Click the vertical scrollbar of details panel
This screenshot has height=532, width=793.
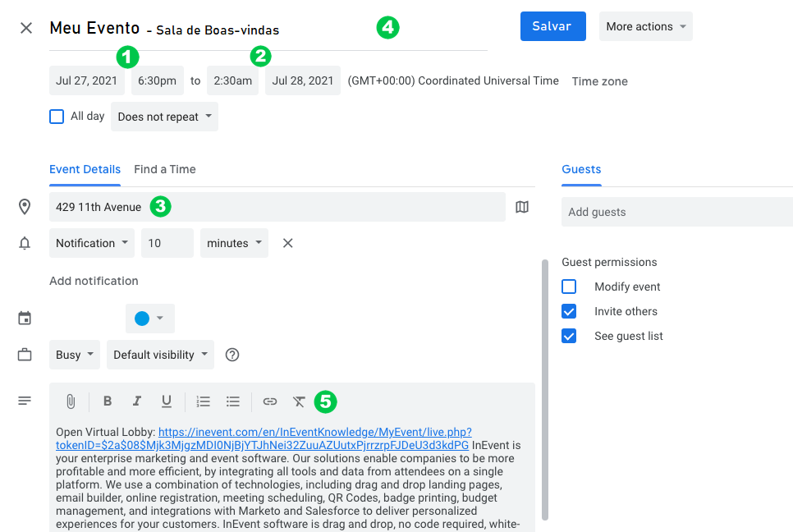click(545, 389)
